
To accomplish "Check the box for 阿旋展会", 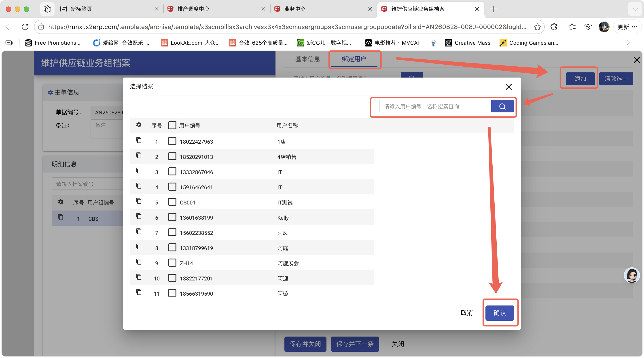I will click(172, 263).
